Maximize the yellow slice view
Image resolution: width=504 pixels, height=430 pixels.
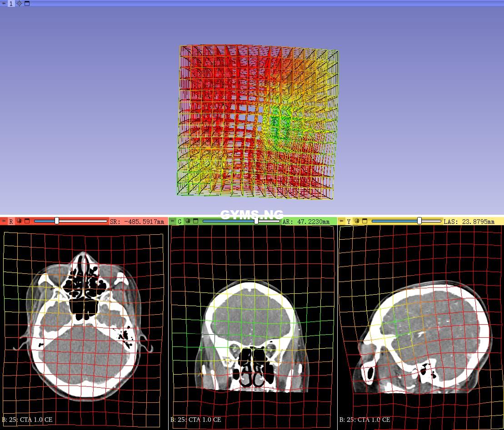[365, 221]
